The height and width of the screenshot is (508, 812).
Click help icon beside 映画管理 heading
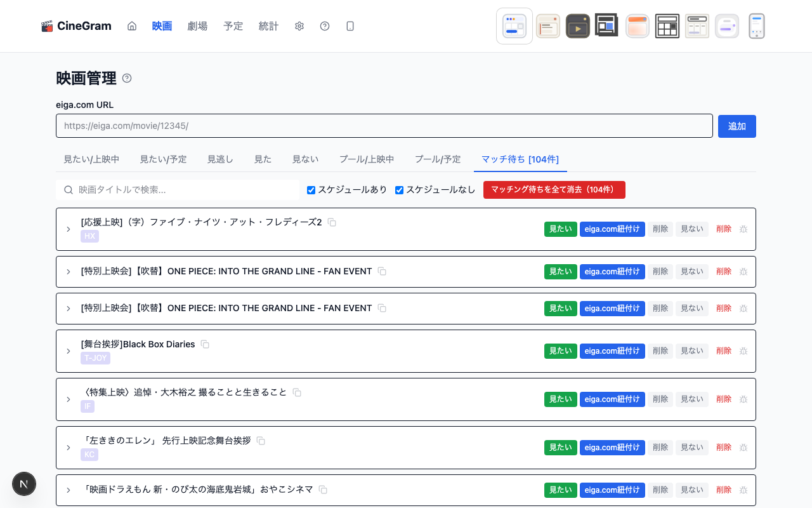127,78
